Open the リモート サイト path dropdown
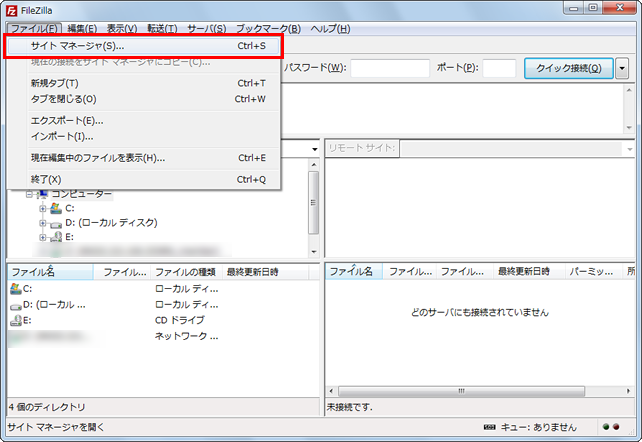 tap(630, 149)
